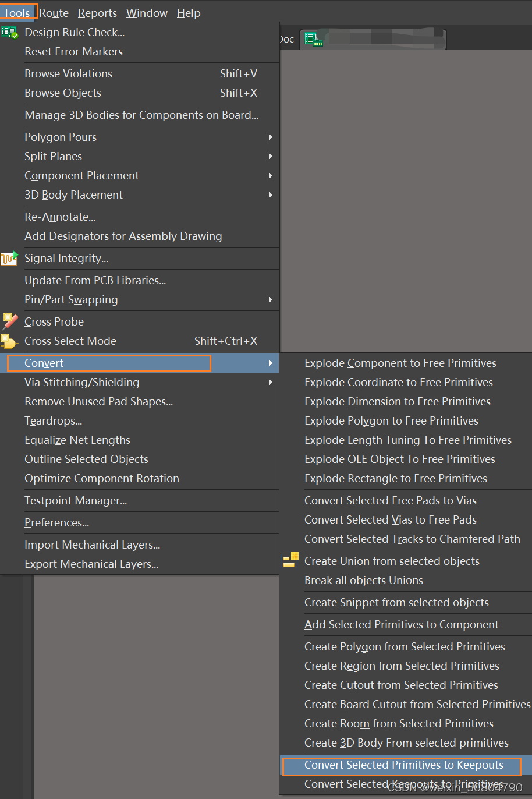Image resolution: width=532 pixels, height=799 pixels.
Task: Click the Create Union pads icon
Action: click(289, 560)
